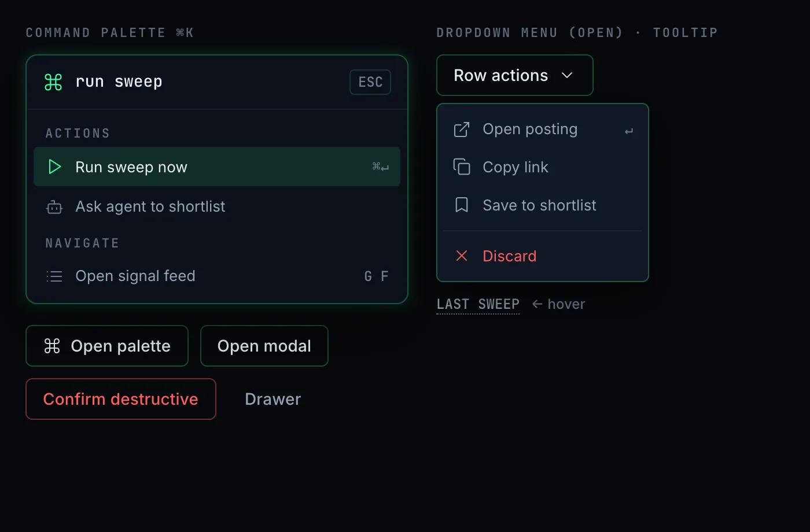Click the play icon beside Run sweep now
The width and height of the screenshot is (810, 532).
[x=54, y=167]
